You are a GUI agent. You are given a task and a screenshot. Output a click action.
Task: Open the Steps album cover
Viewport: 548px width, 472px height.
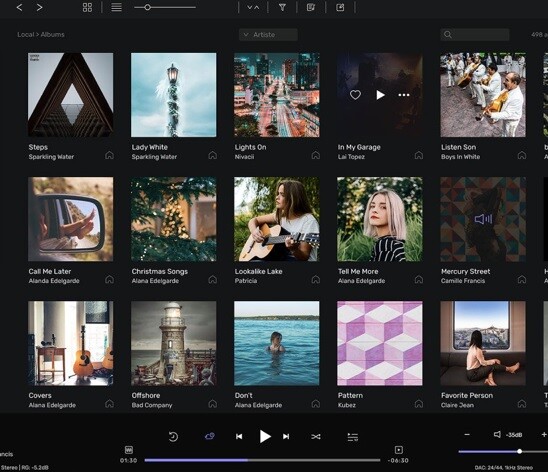(x=71, y=95)
